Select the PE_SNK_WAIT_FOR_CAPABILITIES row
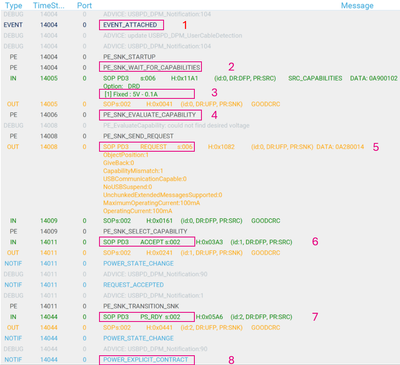Image resolution: width=400 pixels, height=365 pixels. tap(152, 67)
